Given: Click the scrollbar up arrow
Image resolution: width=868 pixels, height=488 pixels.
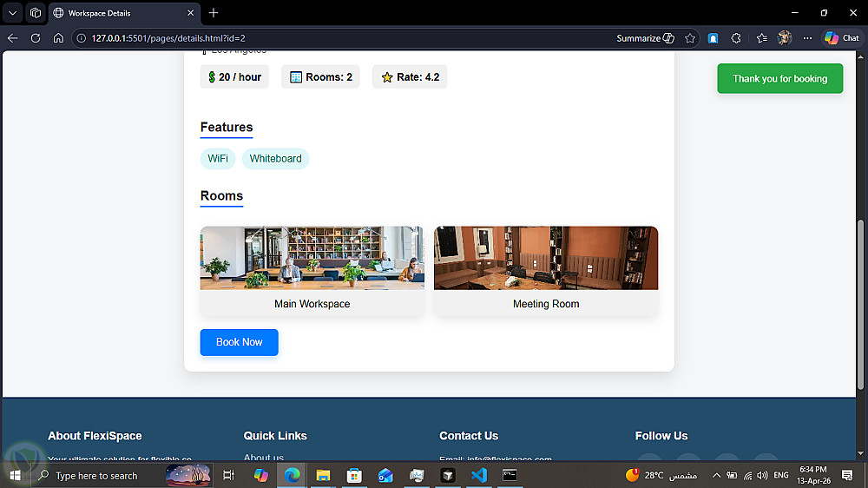Looking at the screenshot, I should point(861,56).
